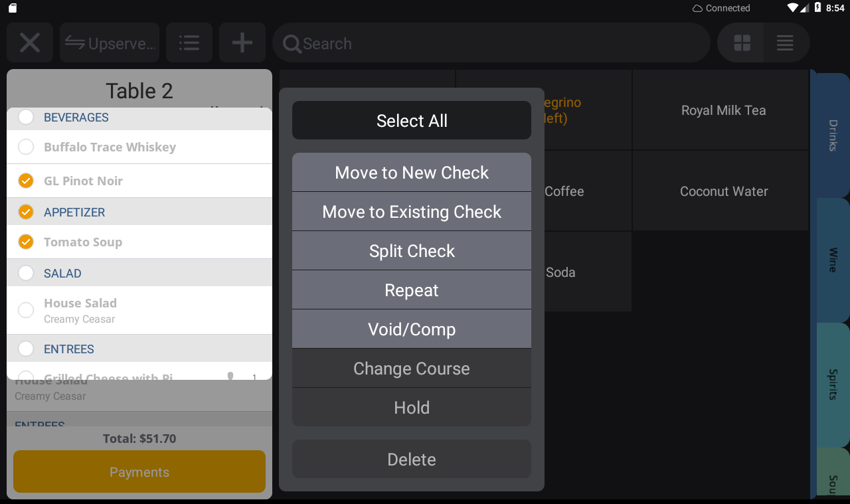The image size is (850, 504).
Task: Select the House Salad radio circle
Action: 26,310
